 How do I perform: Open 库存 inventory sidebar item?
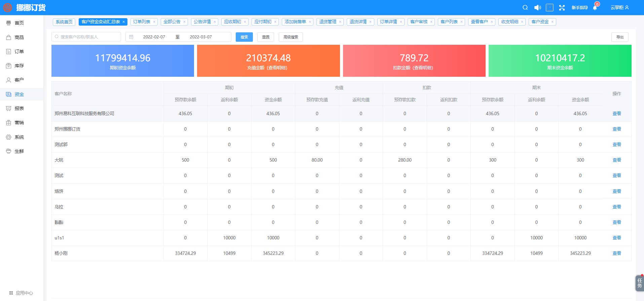pos(19,66)
